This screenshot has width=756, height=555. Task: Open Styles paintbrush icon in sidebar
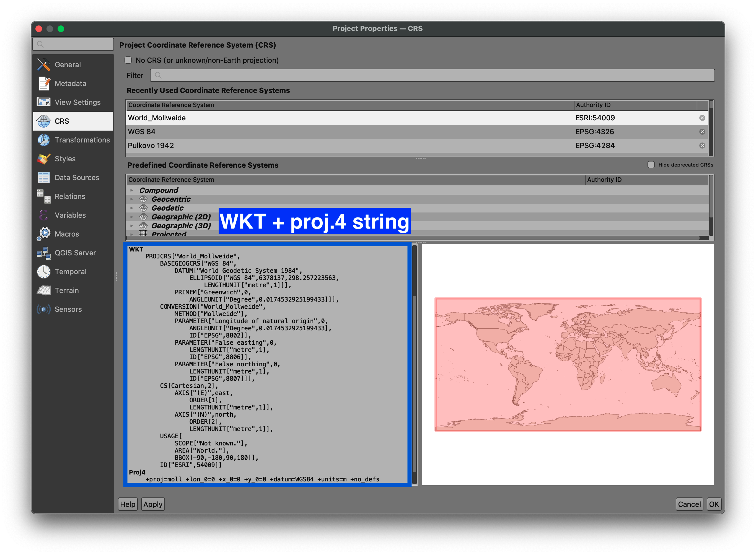(44, 159)
